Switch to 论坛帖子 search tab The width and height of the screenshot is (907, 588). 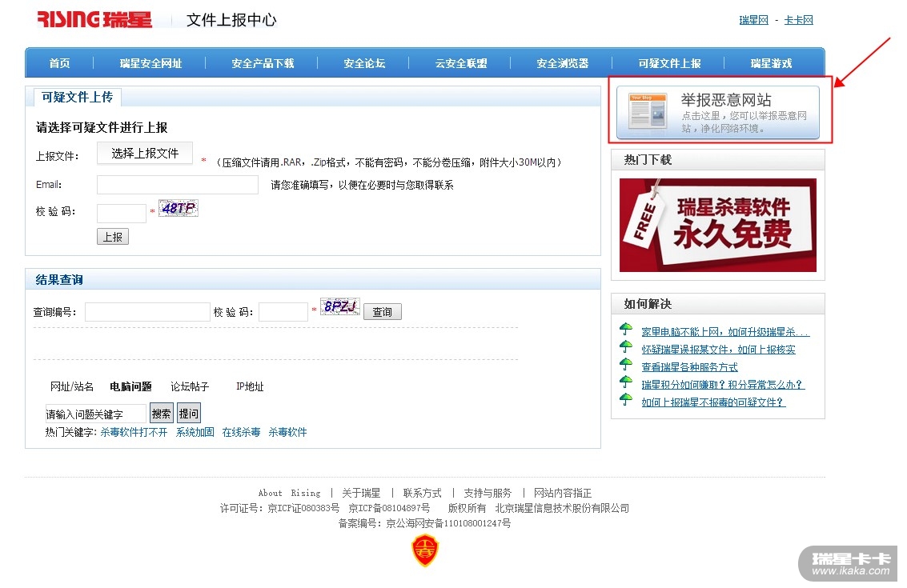pos(190,386)
